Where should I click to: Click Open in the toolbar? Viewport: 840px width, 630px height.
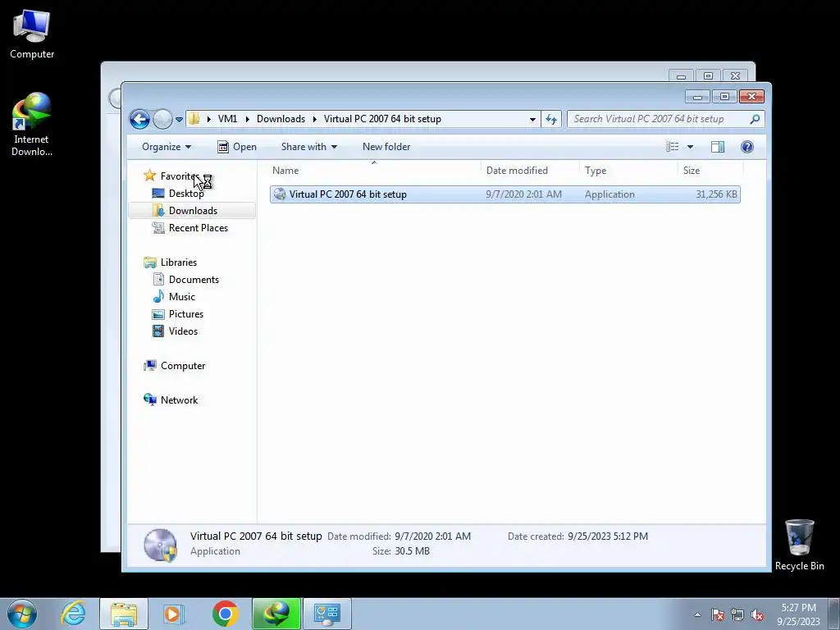(237, 147)
